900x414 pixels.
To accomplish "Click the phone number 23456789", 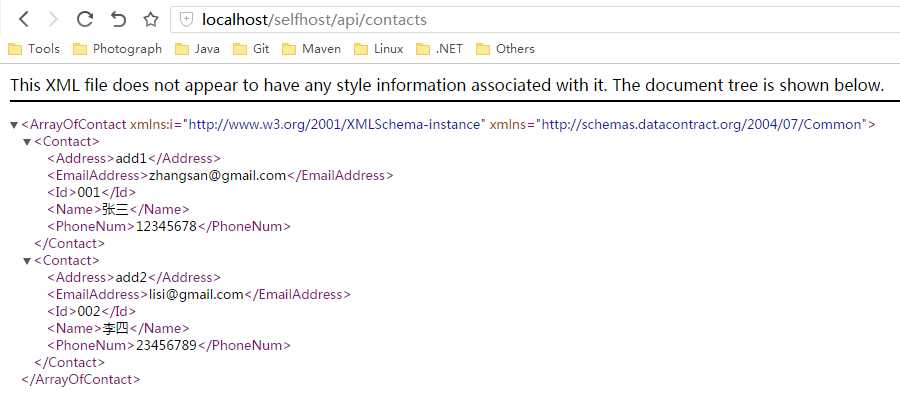I will tap(166, 345).
